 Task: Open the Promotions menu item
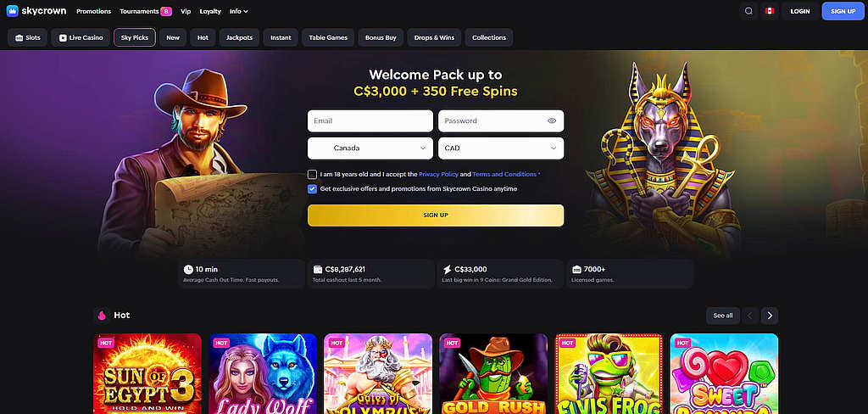click(93, 11)
